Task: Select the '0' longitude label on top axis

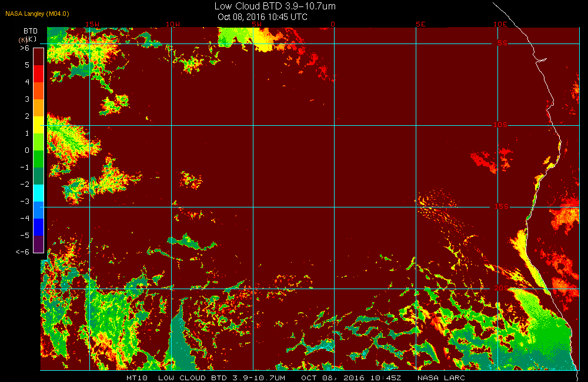Action: [333, 24]
